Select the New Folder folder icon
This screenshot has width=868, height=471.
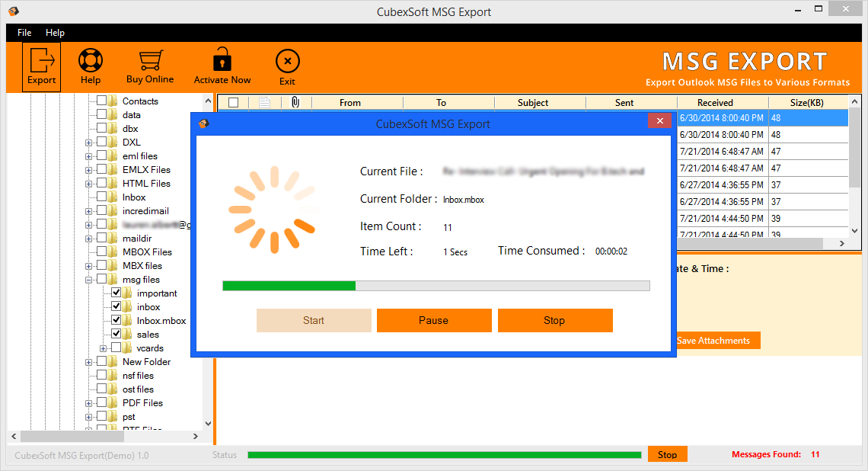pos(113,361)
